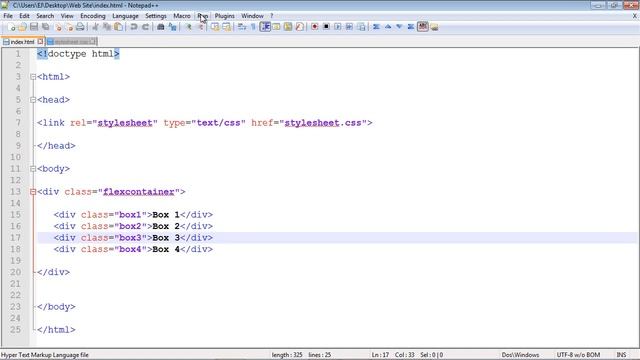The height and width of the screenshot is (360, 640).
Task: Open the Edit menu
Action: pyautogui.click(x=24, y=16)
